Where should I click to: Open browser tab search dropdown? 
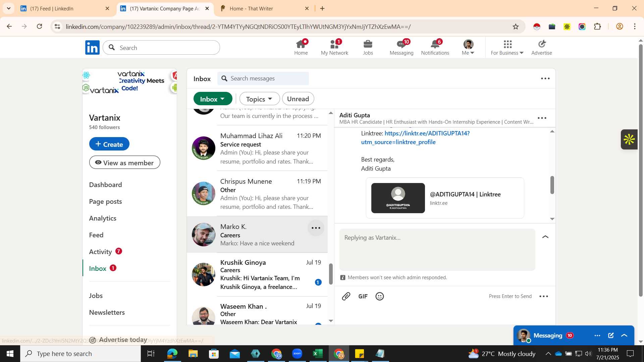click(9, 8)
